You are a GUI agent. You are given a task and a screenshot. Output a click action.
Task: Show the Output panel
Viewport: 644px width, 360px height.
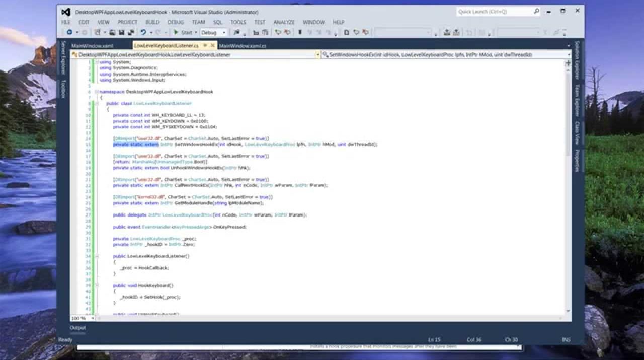(x=77, y=328)
